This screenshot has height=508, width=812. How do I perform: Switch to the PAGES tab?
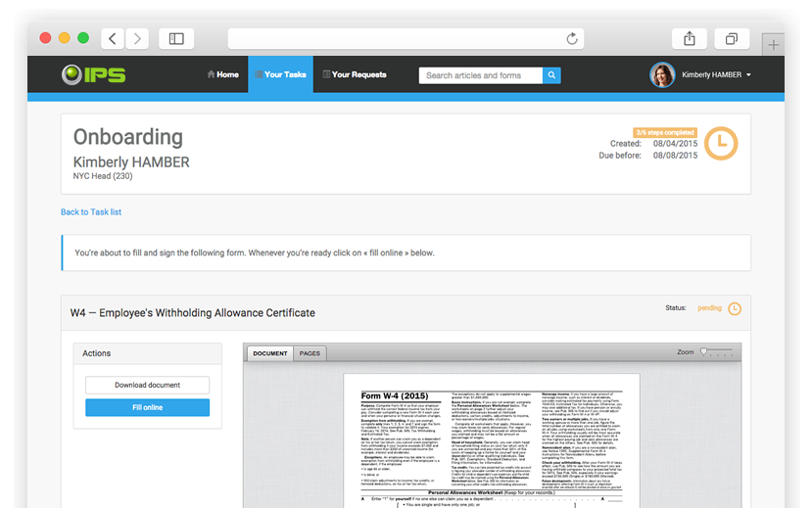310,353
